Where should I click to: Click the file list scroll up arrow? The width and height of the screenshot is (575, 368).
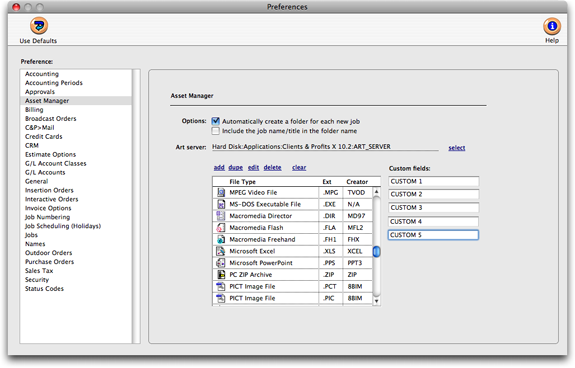[376, 192]
